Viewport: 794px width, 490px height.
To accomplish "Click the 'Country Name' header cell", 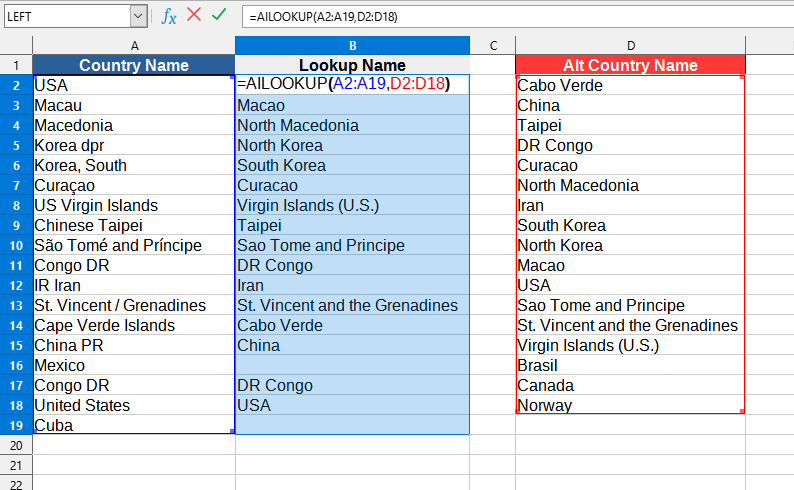I will 134,65.
